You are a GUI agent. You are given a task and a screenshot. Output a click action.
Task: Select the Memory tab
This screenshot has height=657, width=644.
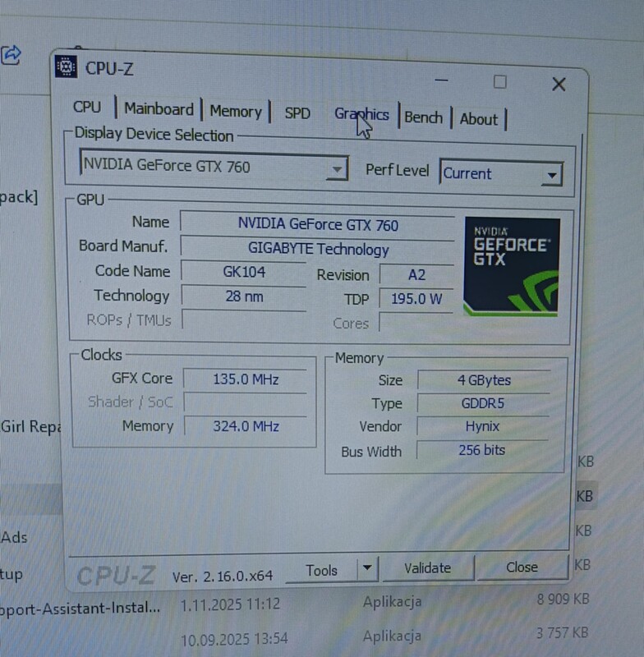(235, 112)
